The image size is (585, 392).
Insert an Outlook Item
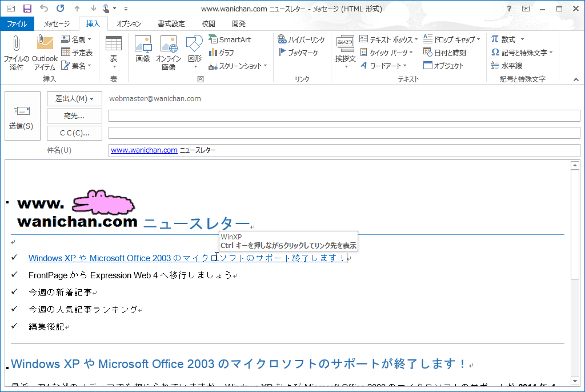(45, 53)
